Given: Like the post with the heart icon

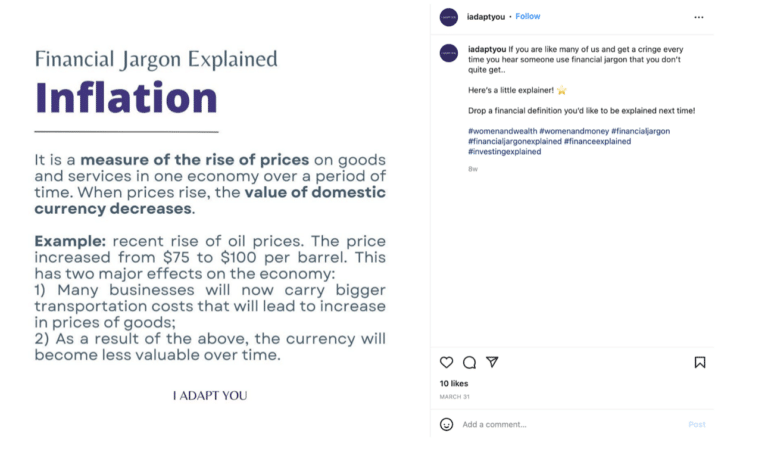Looking at the screenshot, I should pyautogui.click(x=446, y=362).
